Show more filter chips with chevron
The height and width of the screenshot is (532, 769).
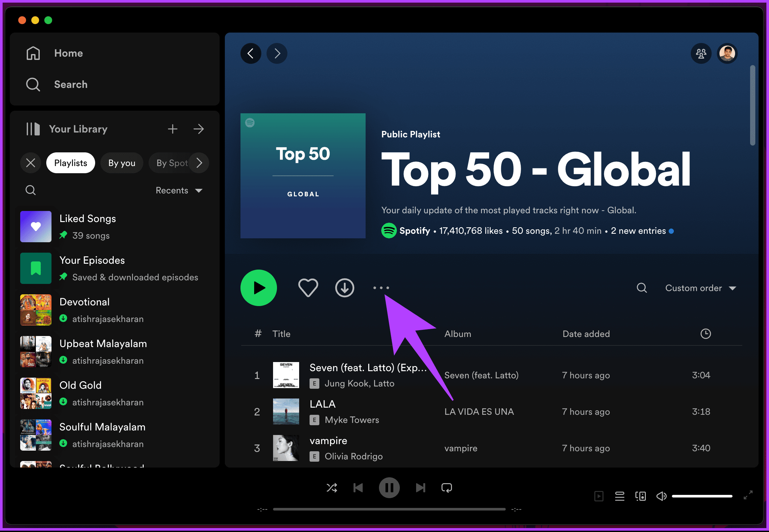click(x=199, y=163)
